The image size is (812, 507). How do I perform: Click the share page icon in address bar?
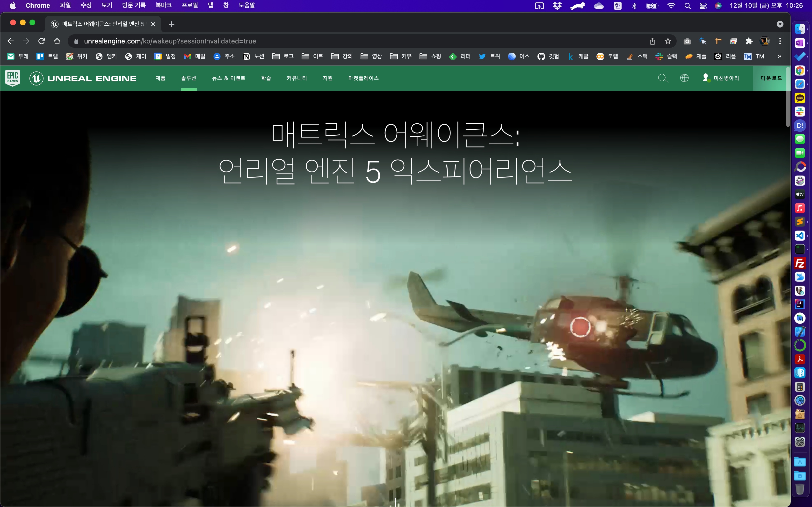pos(652,41)
